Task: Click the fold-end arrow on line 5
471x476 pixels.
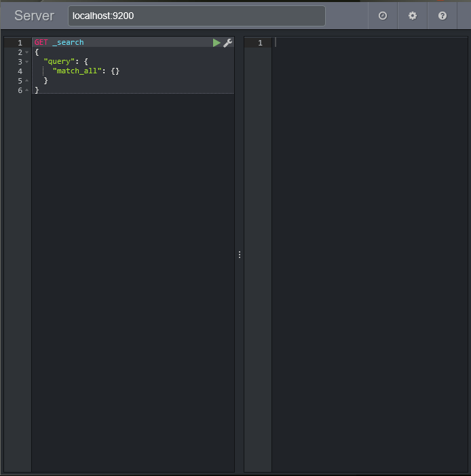Action: pyautogui.click(x=27, y=81)
